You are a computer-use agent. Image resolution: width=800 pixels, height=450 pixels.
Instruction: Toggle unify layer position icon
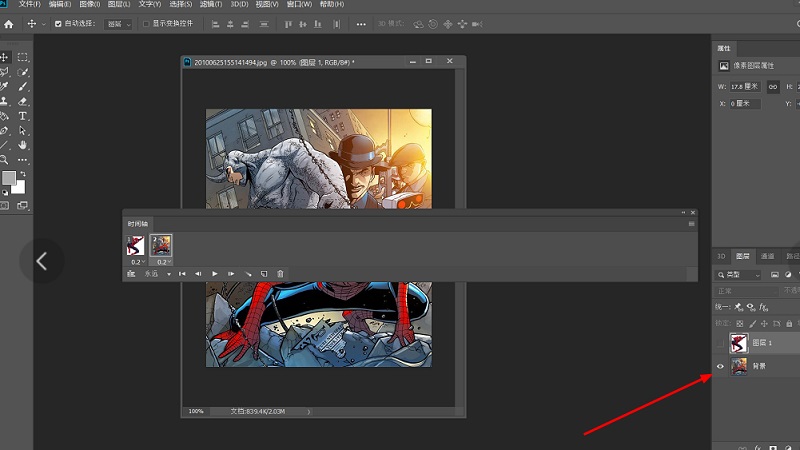[738, 307]
